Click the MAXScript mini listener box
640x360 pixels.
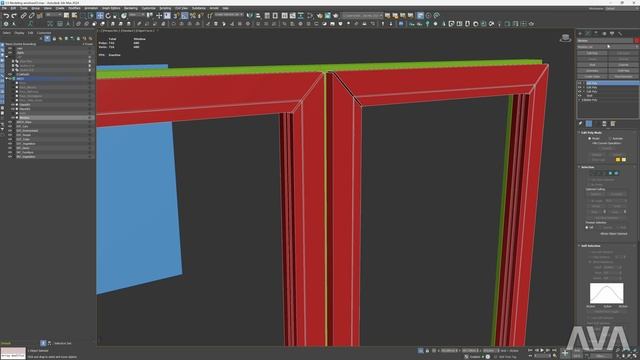coord(13,353)
